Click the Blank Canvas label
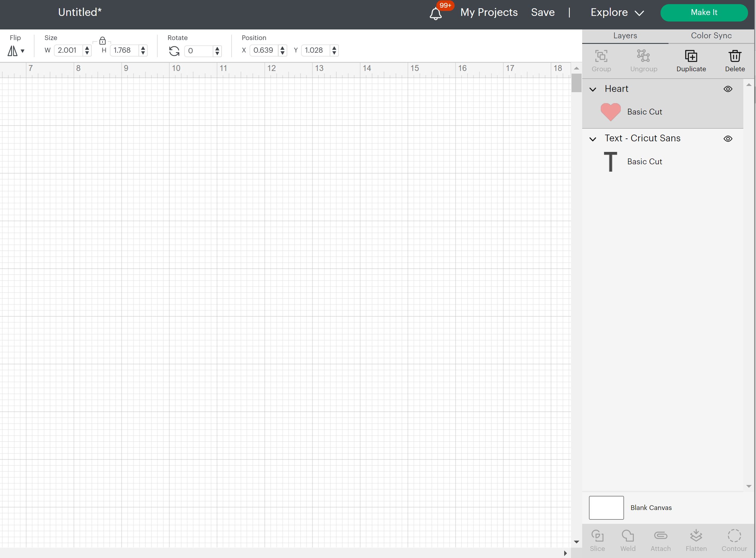Screen dimensions: 756x558 [x=651, y=508]
